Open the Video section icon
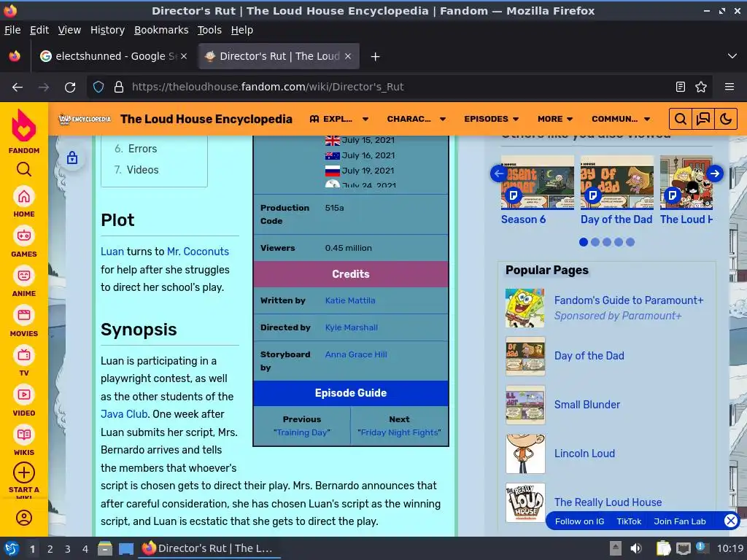 point(24,394)
